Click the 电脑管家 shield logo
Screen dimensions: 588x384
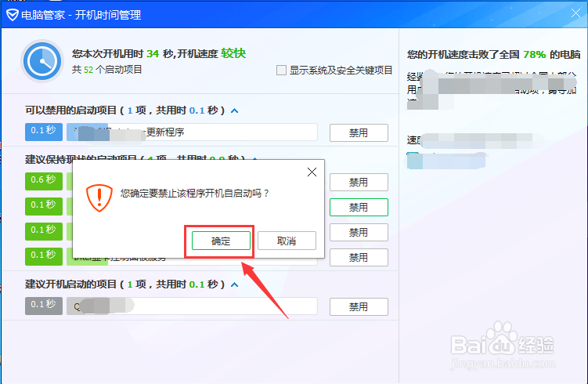(12, 15)
